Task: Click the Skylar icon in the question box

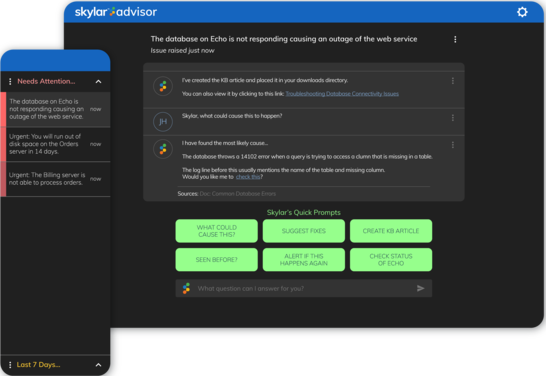Action: click(x=187, y=288)
